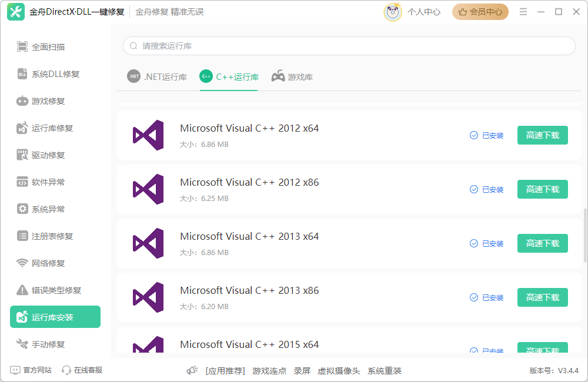Viewport: 588px width, 382px height.
Task: Click 高速下载 for Visual C++ 2012 x64
Action: click(x=542, y=135)
